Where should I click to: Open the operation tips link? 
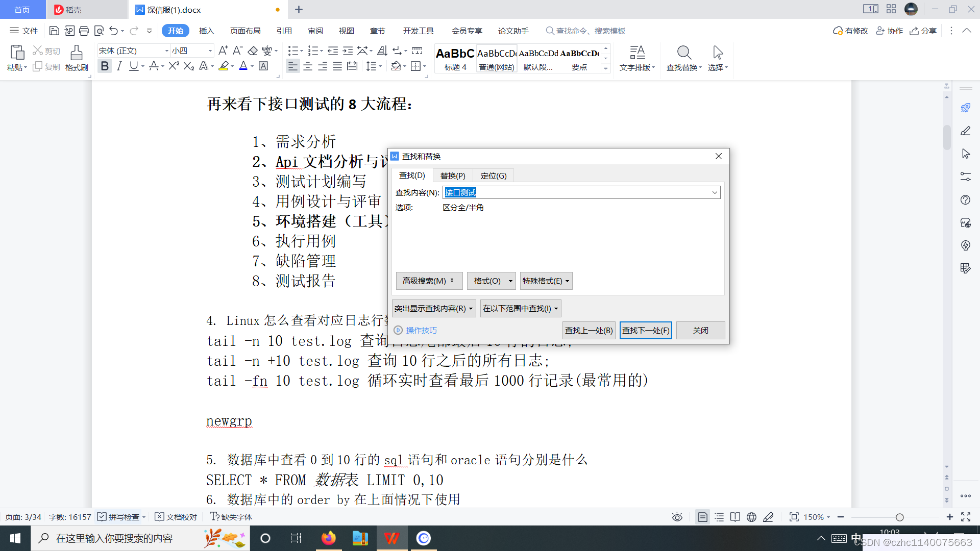click(421, 331)
